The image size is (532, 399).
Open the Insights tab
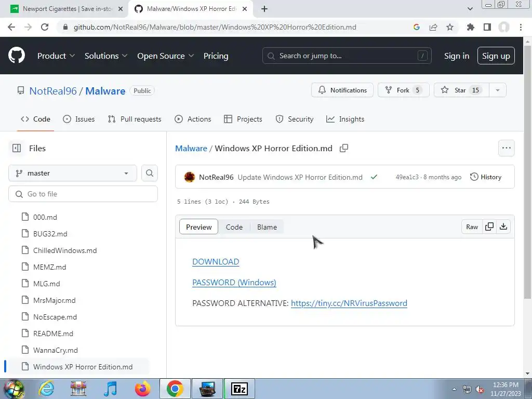click(x=345, y=119)
